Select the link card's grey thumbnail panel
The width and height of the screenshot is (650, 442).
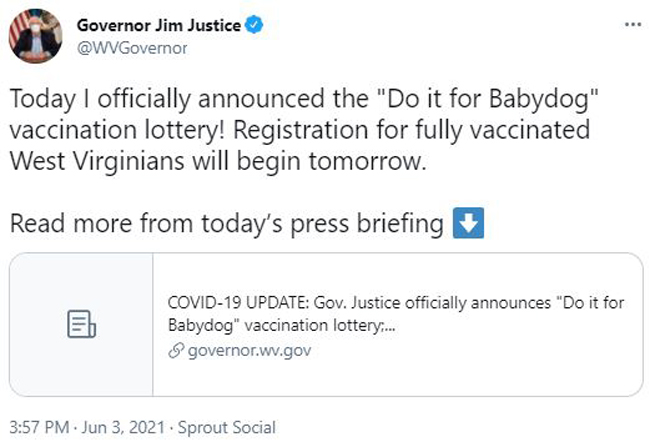[81, 324]
